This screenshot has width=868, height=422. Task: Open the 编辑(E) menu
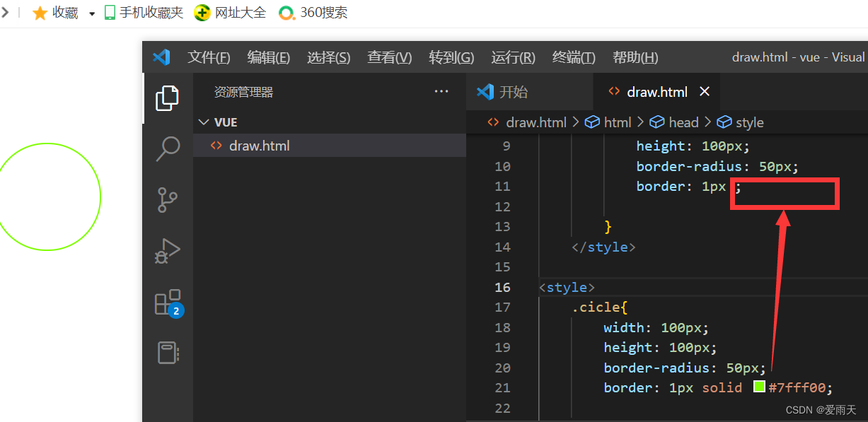[x=269, y=58]
